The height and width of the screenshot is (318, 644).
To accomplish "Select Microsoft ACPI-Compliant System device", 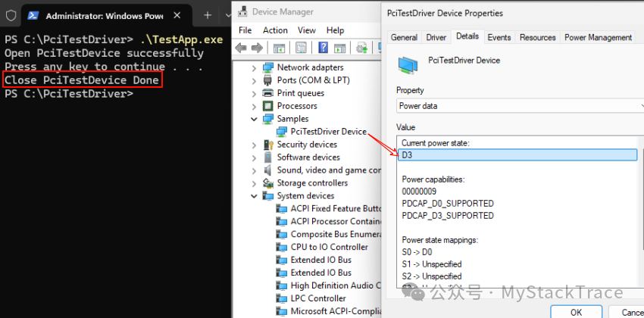I will 336,311.
